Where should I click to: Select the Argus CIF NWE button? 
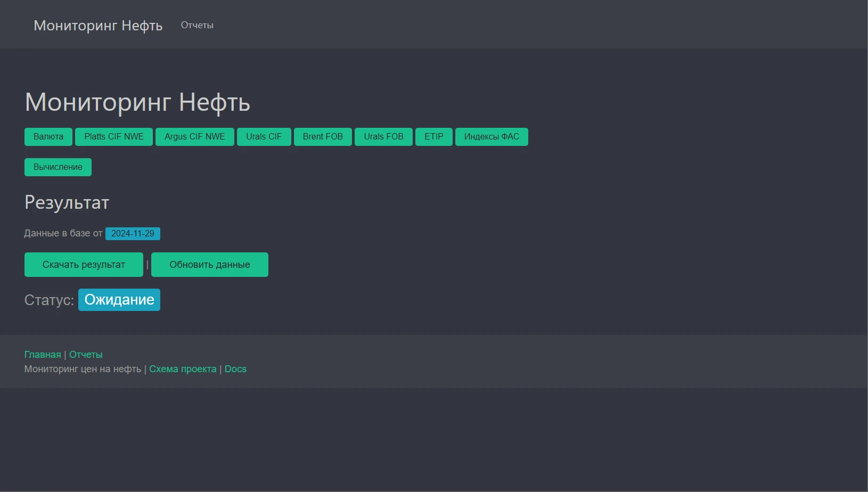tap(194, 137)
